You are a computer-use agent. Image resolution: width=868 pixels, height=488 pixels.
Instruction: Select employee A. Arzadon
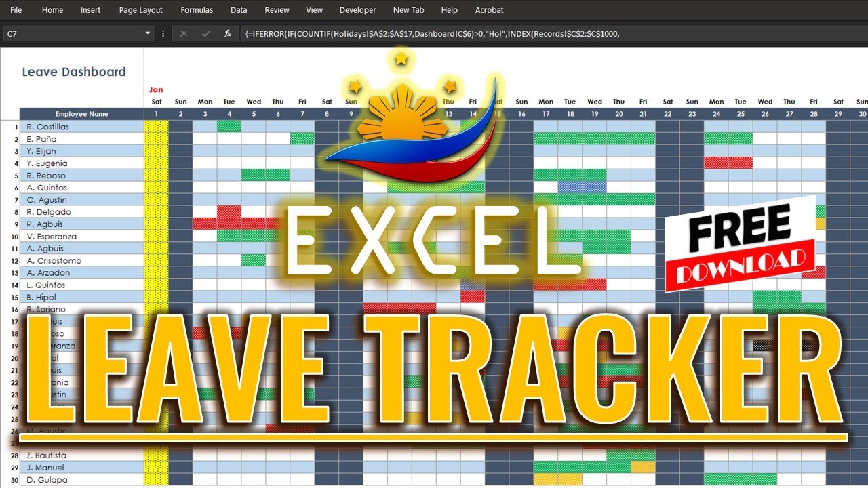81,273
